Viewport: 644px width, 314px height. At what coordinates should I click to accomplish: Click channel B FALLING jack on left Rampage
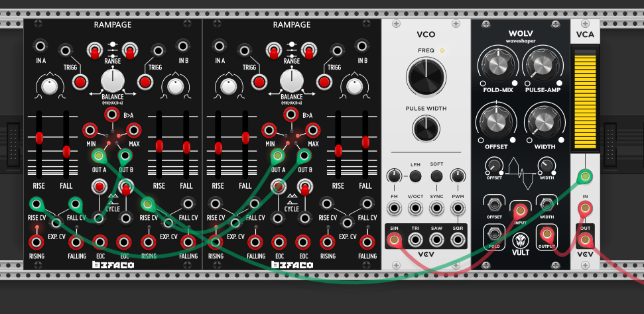188,242
